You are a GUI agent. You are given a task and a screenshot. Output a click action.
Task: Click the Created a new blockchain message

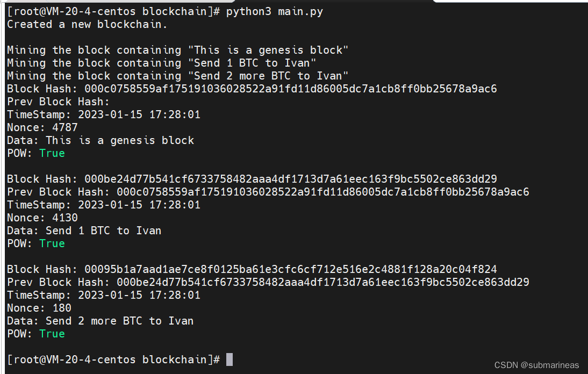[x=88, y=24]
